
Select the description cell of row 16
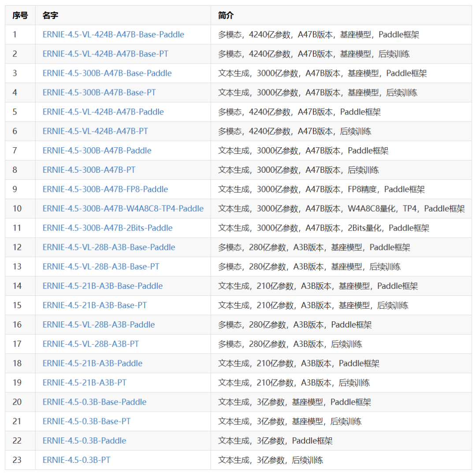(341, 325)
